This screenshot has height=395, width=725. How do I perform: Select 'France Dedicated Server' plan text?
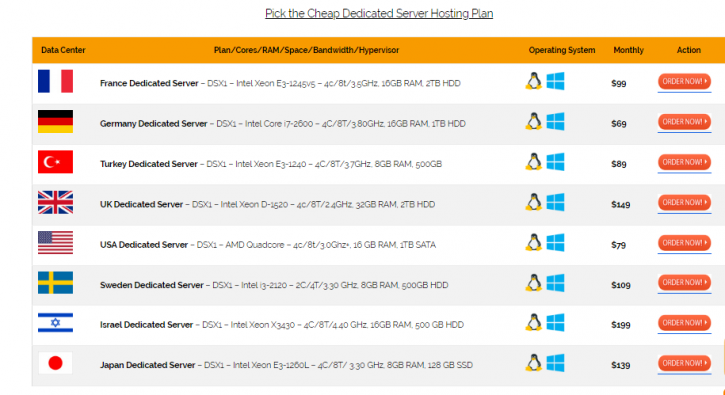[149, 83]
